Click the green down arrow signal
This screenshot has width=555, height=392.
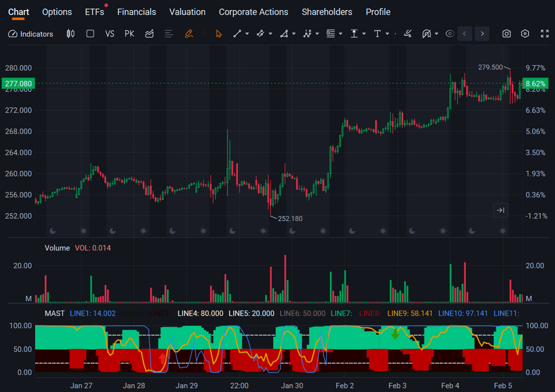point(395,334)
